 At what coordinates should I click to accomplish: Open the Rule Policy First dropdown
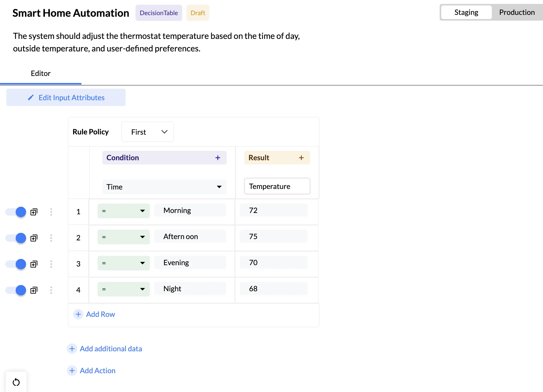pyautogui.click(x=147, y=132)
